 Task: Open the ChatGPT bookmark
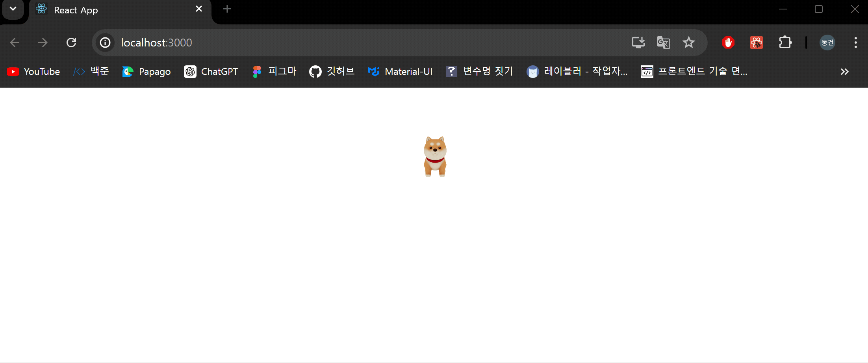[x=211, y=72]
